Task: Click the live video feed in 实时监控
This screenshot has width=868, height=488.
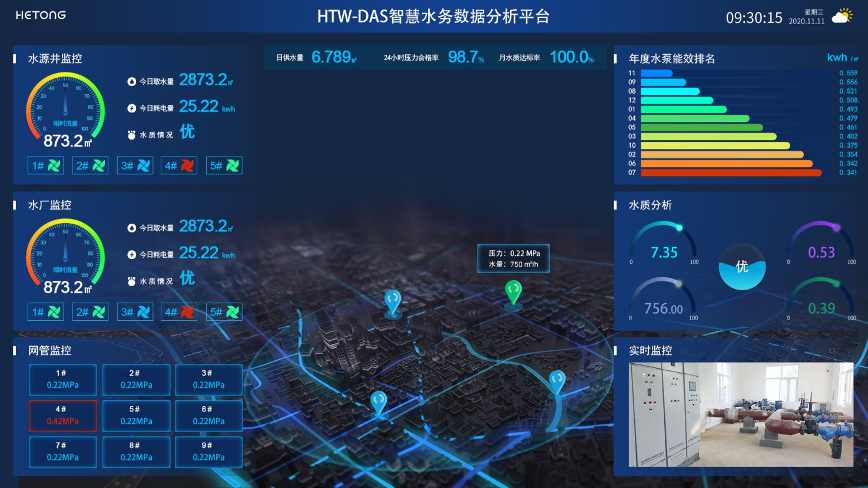Action: pos(741,412)
